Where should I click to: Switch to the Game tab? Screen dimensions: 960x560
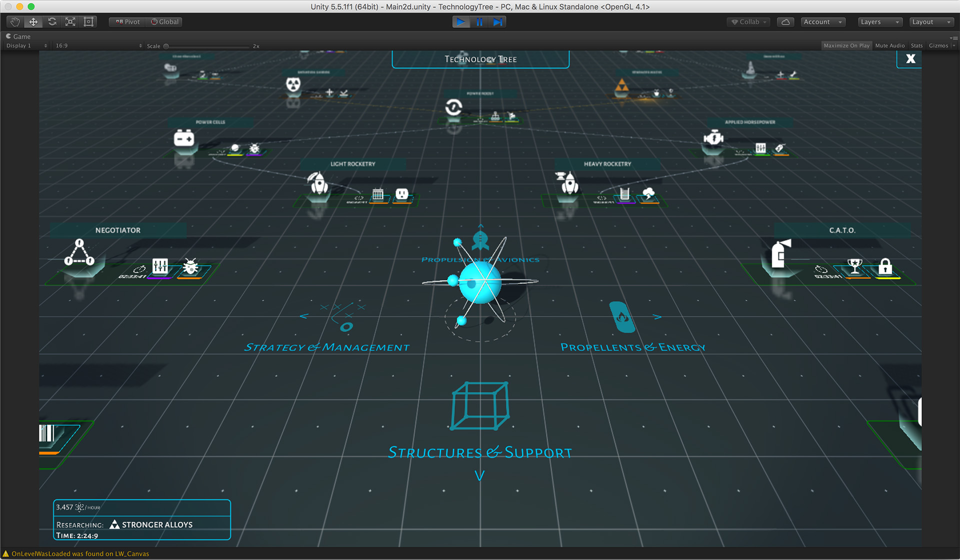pos(18,36)
